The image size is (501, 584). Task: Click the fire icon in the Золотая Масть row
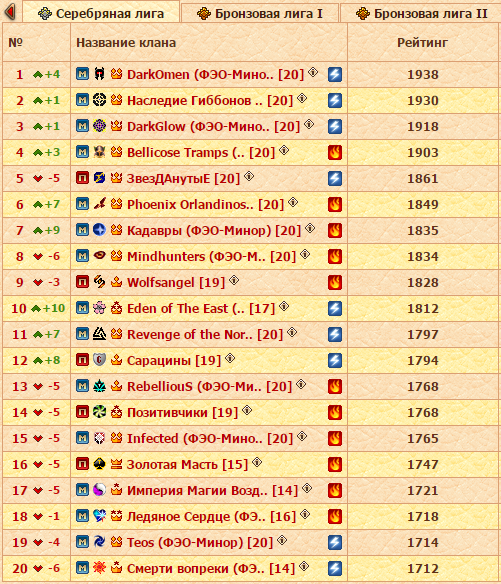(x=335, y=464)
